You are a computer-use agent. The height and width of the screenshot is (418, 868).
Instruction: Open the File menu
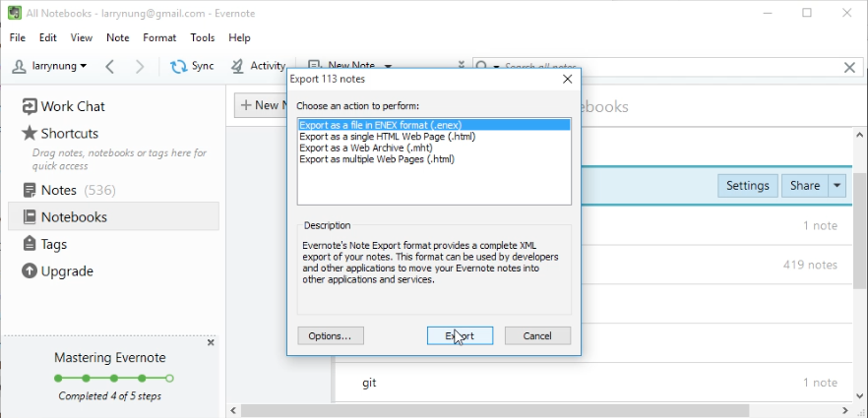tap(18, 37)
